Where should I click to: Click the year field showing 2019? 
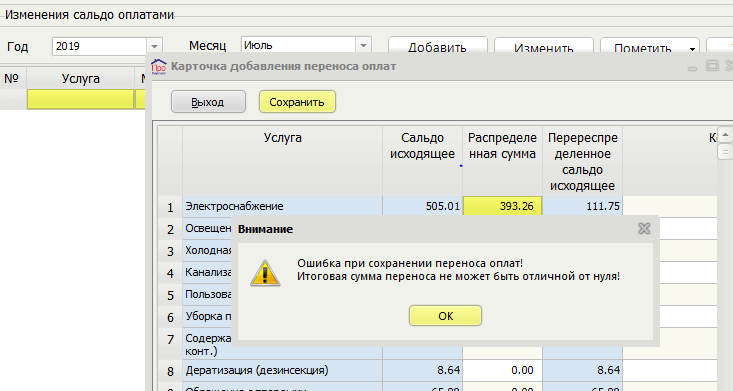pyautogui.click(x=100, y=46)
